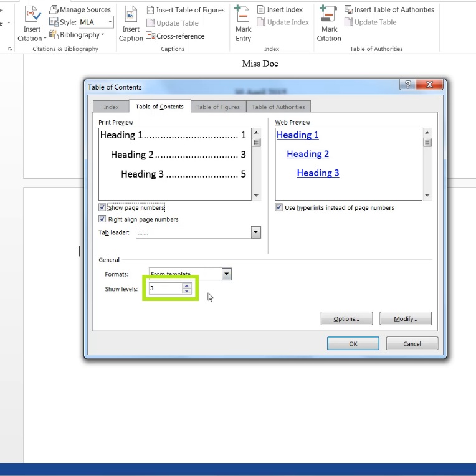
Task: Open the Tab leader dropdown
Action: pos(255,232)
